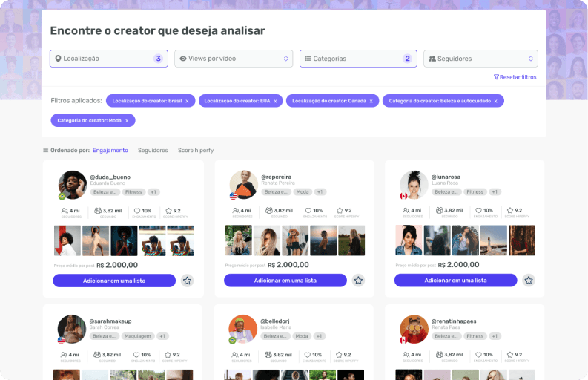Open @duda_bueno's first post thumbnail
This screenshot has height=380, width=588.
67,240
